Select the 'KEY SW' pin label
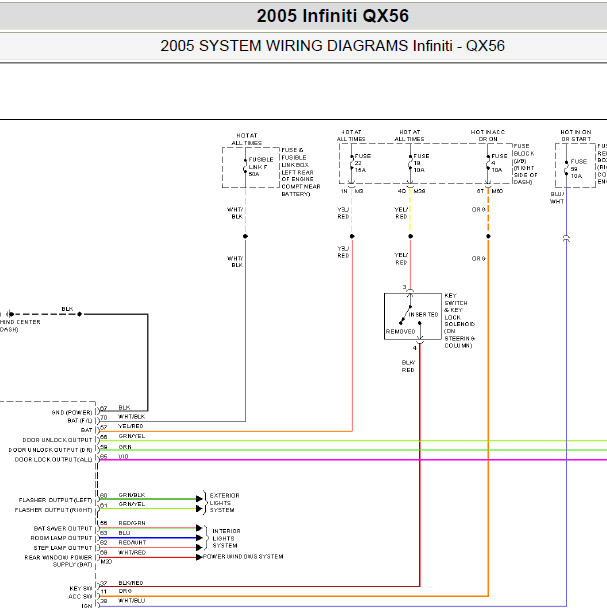The width and height of the screenshot is (607, 608). (x=81, y=588)
